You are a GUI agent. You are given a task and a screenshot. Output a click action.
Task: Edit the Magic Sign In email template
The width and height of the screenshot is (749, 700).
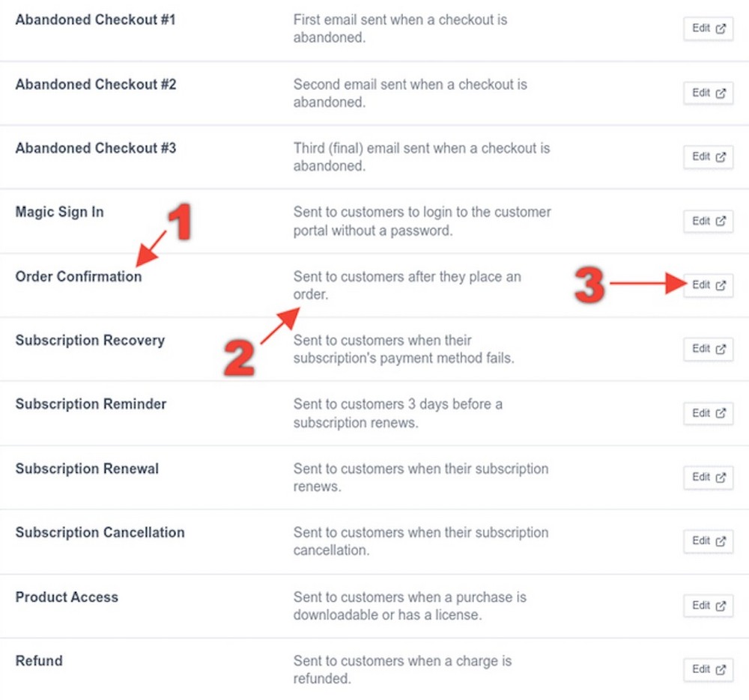(707, 221)
